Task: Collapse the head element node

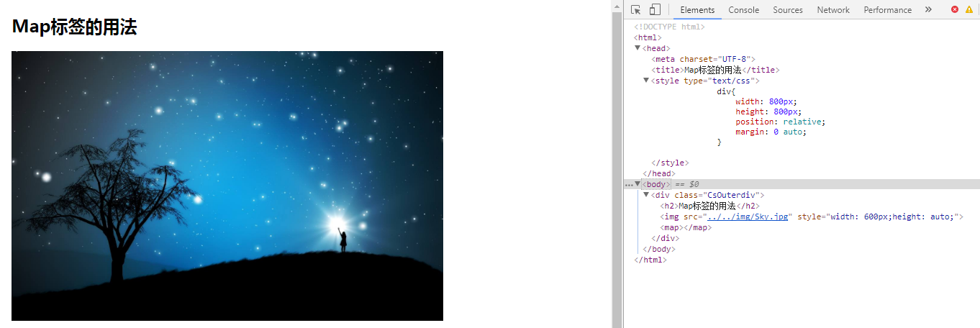Action: click(638, 48)
